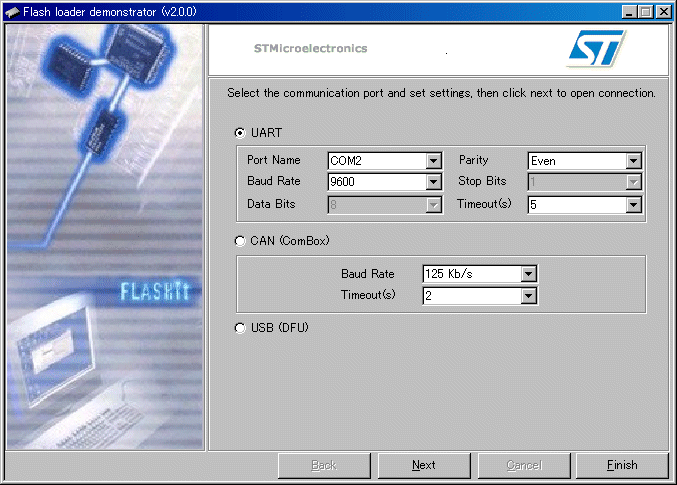Click the CAN timeout value 2 field

[x=472, y=296]
